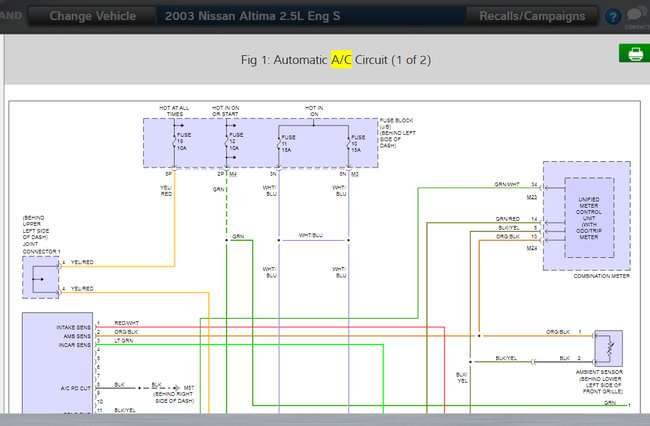Click the HOT AT ALL TIMES label
This screenshot has height=426, width=650.
[174, 111]
